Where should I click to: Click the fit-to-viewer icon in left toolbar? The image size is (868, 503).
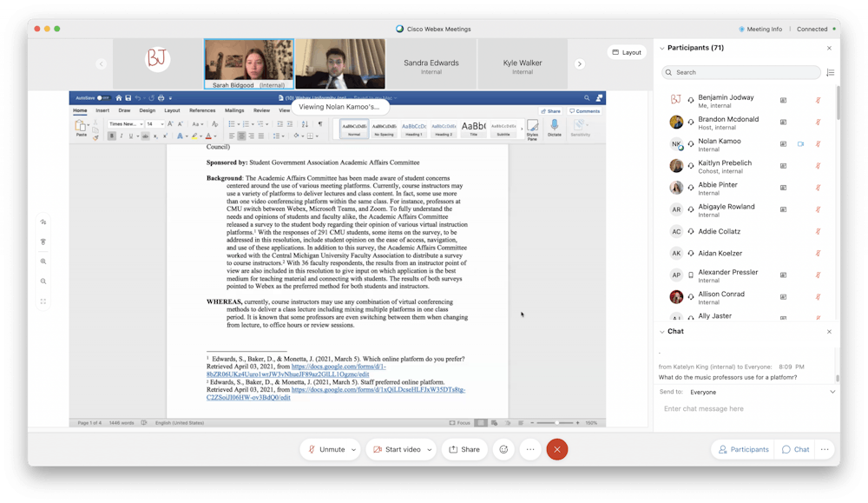pyautogui.click(x=43, y=301)
